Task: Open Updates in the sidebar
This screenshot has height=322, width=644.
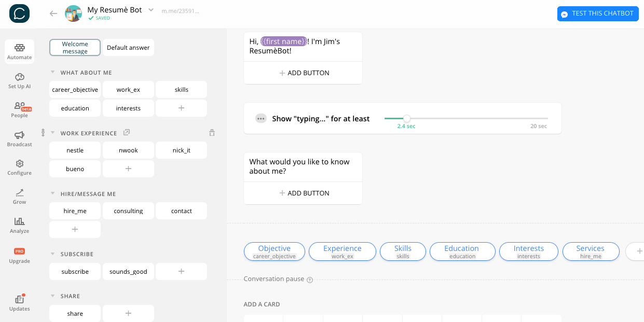Action: 20,303
